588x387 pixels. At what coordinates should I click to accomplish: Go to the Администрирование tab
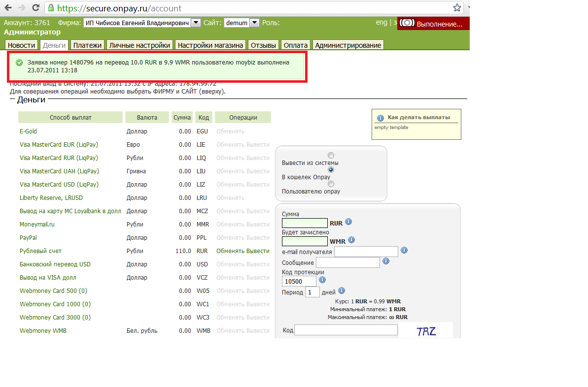[x=348, y=45]
